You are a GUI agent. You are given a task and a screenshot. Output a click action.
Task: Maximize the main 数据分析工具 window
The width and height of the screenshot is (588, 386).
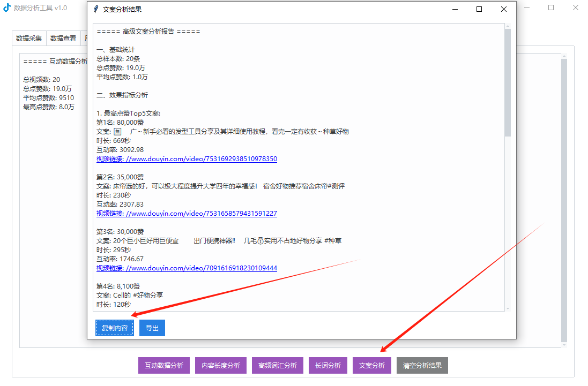tap(551, 7)
